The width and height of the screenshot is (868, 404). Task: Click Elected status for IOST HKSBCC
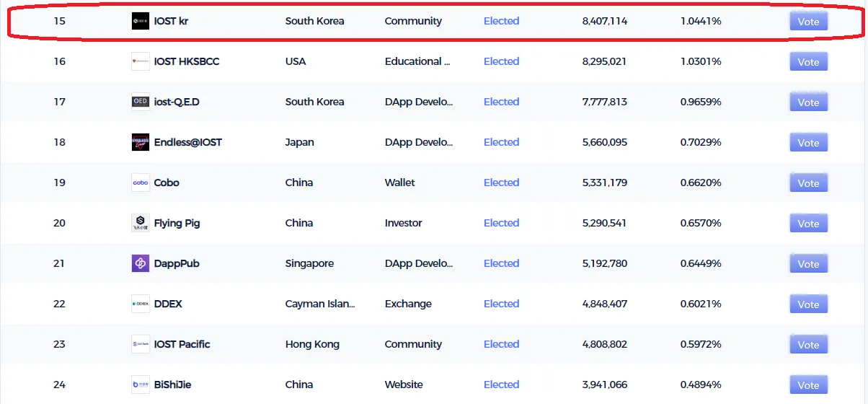tap(501, 61)
